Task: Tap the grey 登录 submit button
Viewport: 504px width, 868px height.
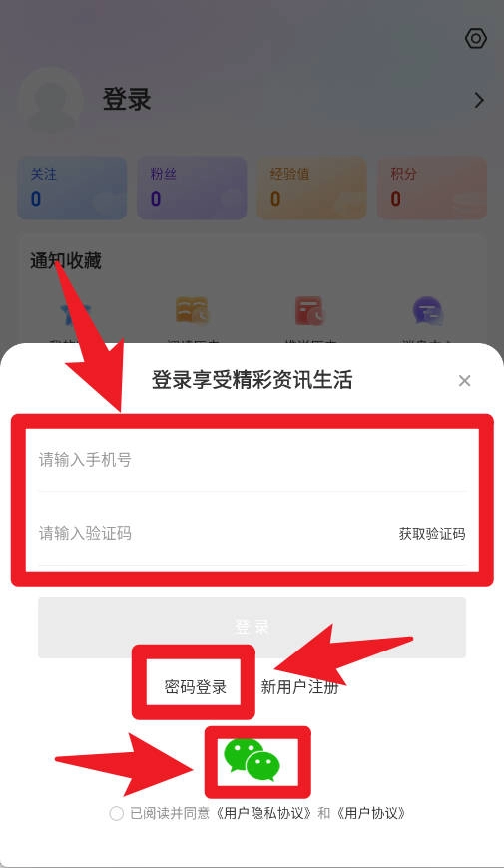Action: [252, 628]
